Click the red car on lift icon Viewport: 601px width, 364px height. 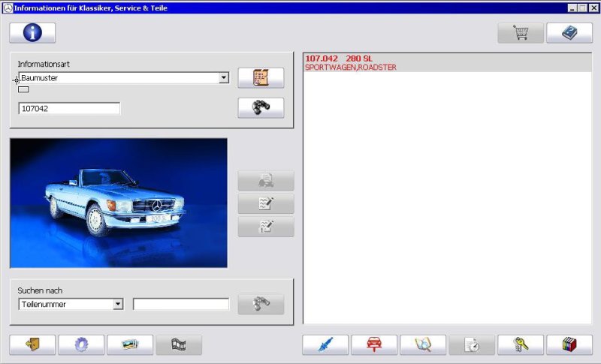(x=374, y=345)
